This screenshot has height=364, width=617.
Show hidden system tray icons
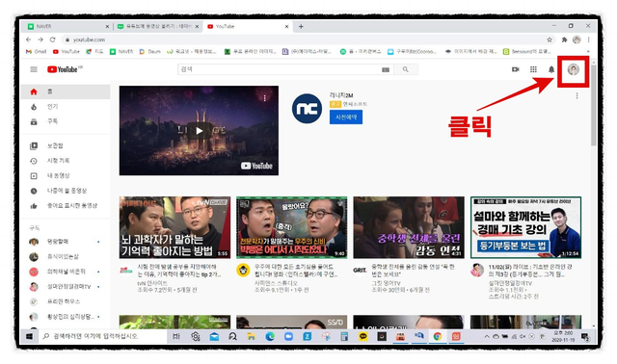[486, 336]
